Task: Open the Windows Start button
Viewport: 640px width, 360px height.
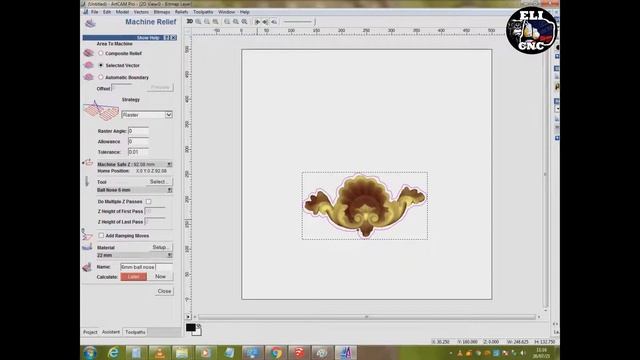Action: [x=90, y=352]
